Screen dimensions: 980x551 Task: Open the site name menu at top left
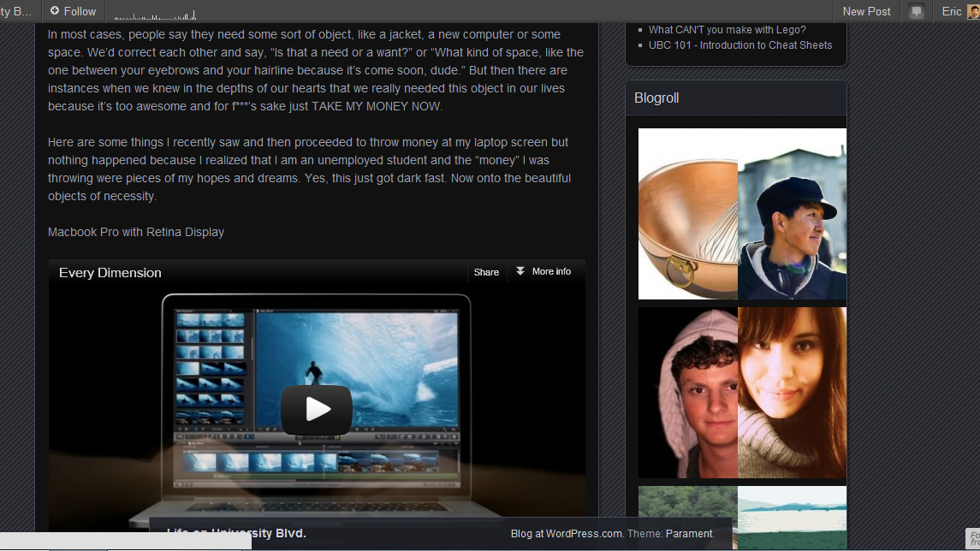15,11
